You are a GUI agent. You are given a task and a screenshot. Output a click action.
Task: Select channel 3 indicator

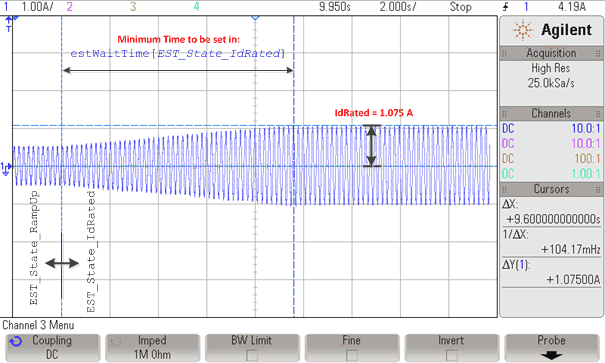[133, 7]
